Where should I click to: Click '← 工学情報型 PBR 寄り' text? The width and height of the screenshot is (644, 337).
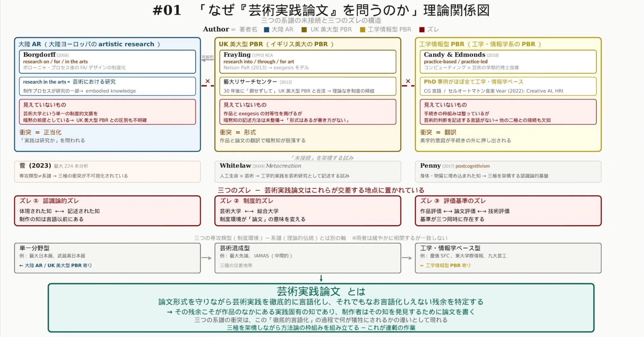click(x=445, y=266)
